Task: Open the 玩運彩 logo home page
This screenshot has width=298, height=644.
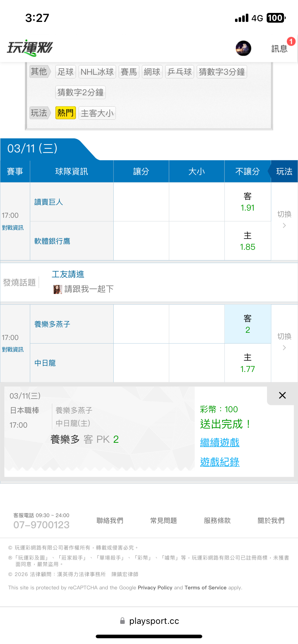Action: click(x=30, y=48)
